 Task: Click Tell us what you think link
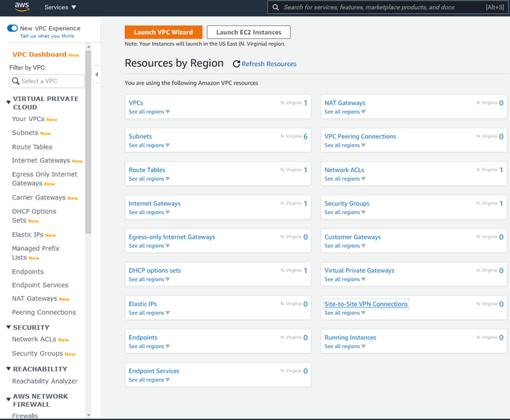[x=47, y=36]
